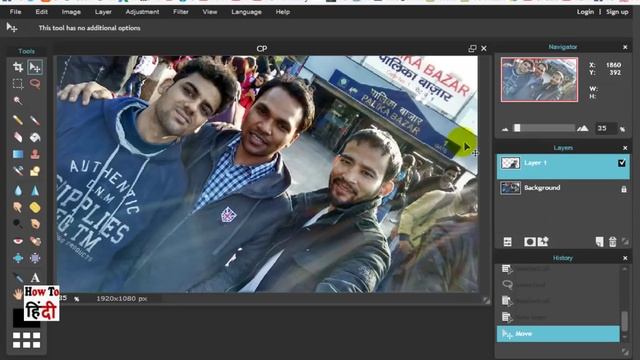Click 'This tool has no additional options' text
The width and height of the screenshot is (640, 360).
coord(89,28)
